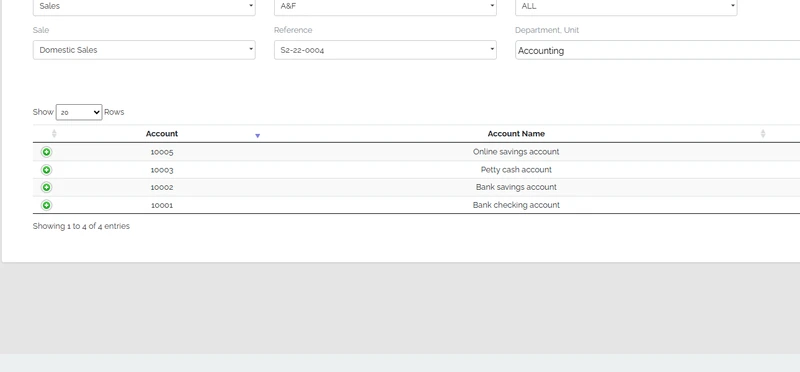Open the Show 20 rows selector
This screenshot has height=372, width=800.
[79, 112]
